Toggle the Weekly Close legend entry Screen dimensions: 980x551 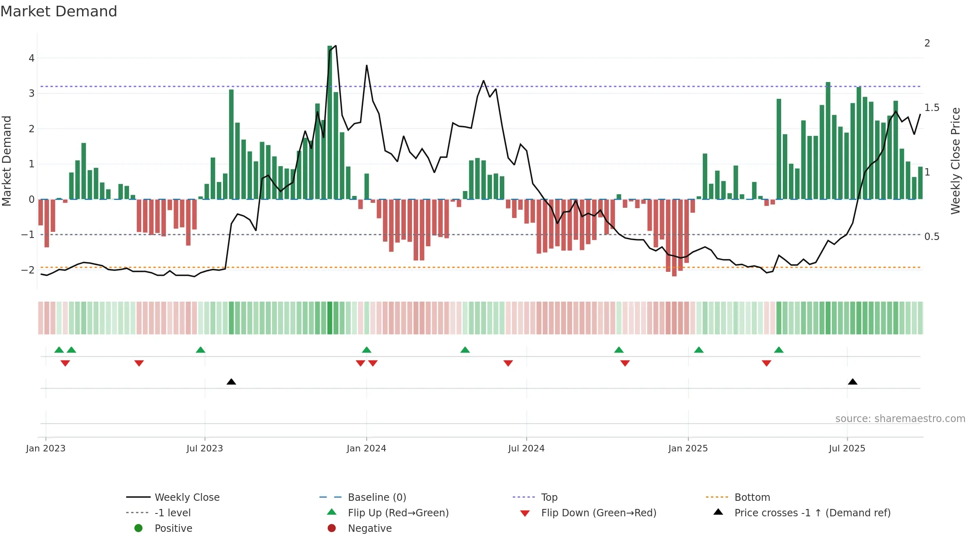point(173,497)
